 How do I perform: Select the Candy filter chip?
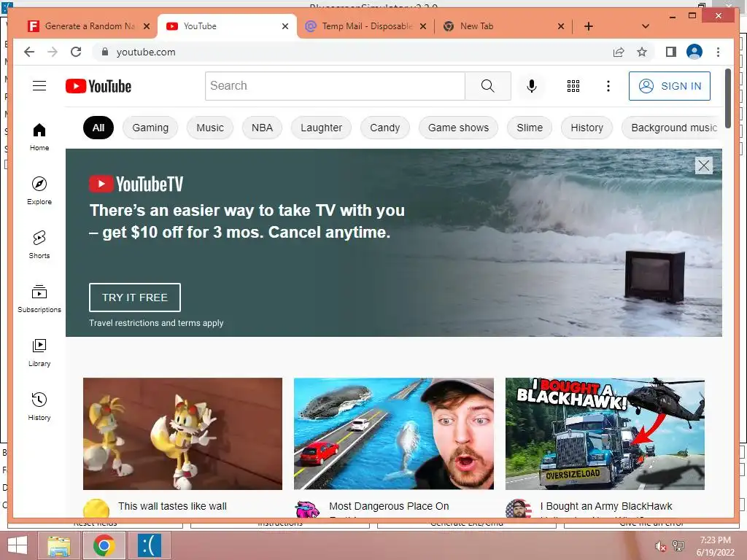[385, 128]
